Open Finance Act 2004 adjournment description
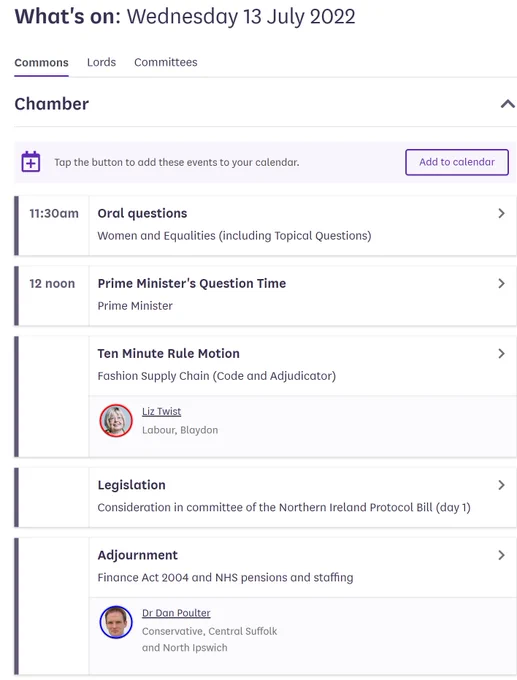 226,578
